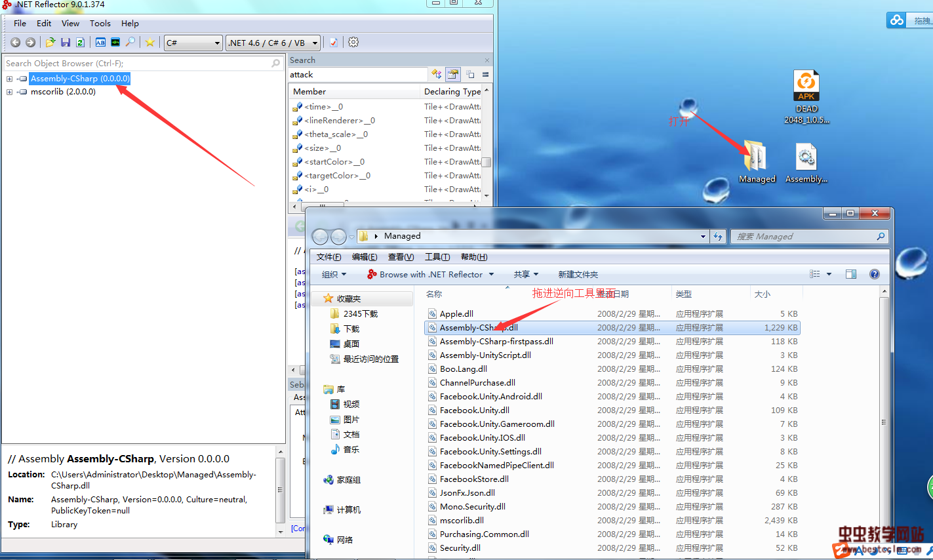Click the Save disk icon in Reflector toolbar
This screenshot has height=560, width=933.
click(66, 43)
